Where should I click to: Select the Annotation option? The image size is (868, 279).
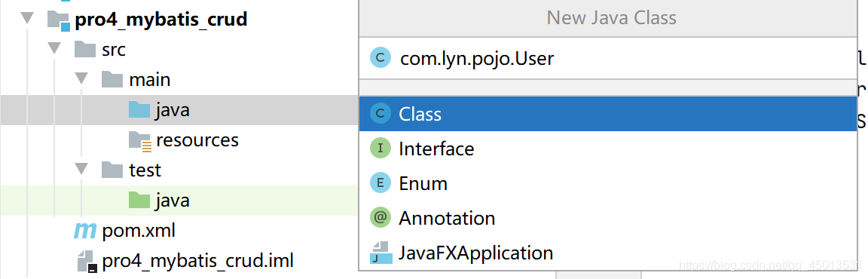608,218
